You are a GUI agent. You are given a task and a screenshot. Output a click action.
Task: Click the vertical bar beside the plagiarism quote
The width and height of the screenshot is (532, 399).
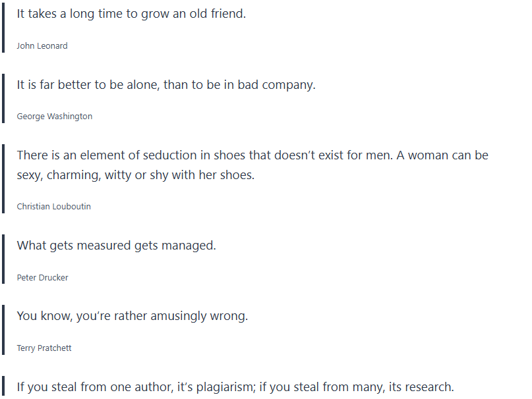click(x=3, y=386)
